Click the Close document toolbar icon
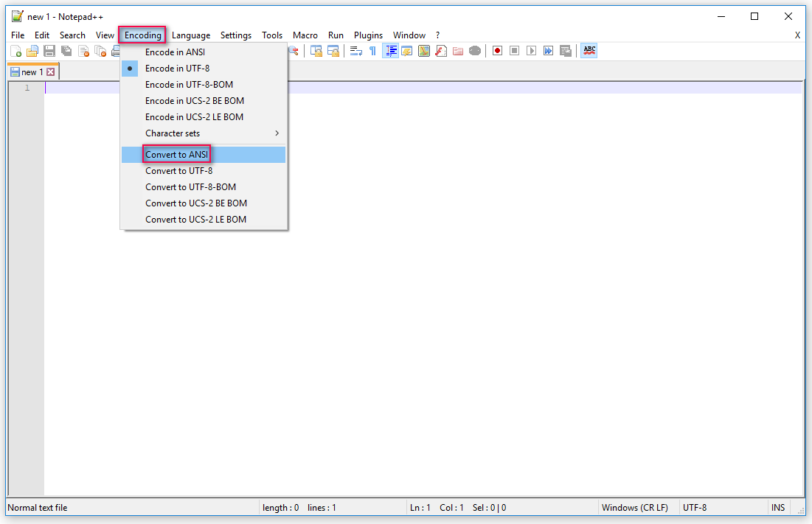The width and height of the screenshot is (812, 524). 83,51
